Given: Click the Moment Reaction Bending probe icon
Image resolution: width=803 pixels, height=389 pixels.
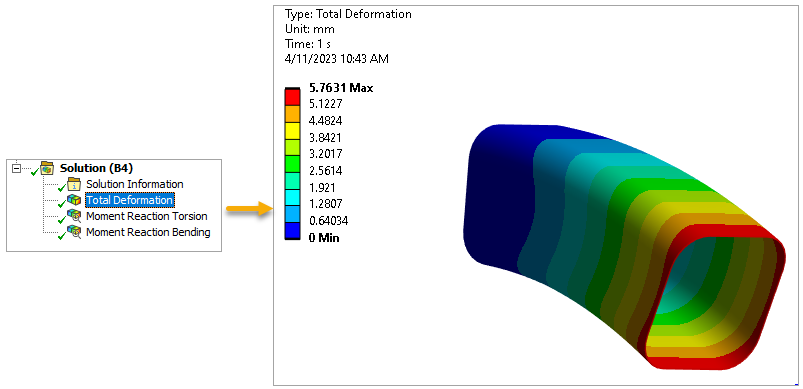Looking at the screenshot, I should (x=74, y=232).
